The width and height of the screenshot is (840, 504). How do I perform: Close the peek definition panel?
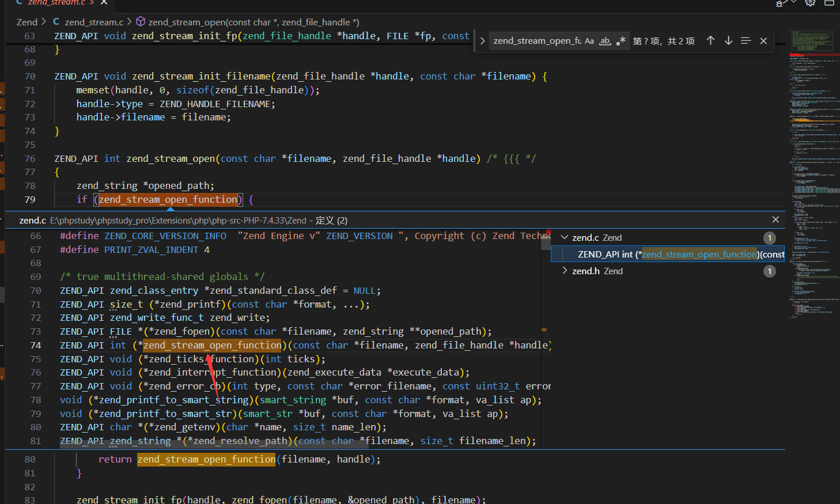pyautogui.click(x=775, y=219)
